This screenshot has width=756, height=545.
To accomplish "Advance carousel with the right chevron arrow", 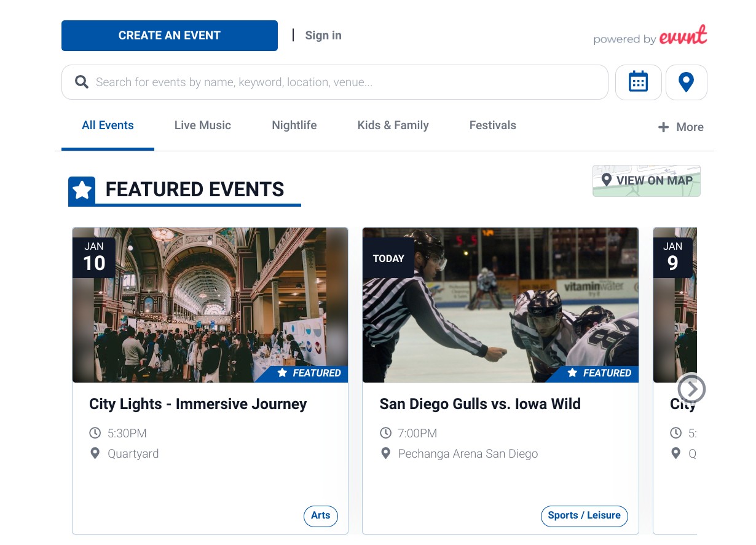I will click(x=691, y=389).
